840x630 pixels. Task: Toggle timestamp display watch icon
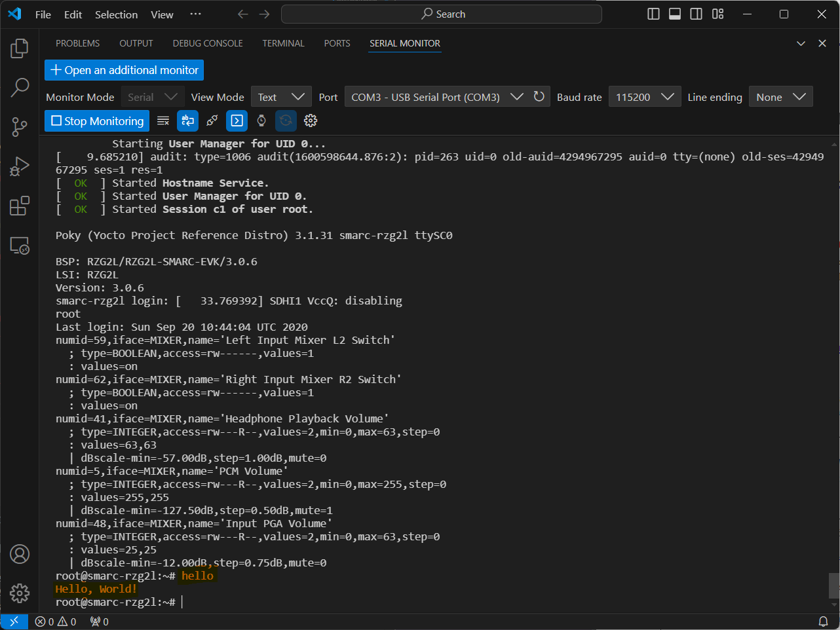(261, 120)
